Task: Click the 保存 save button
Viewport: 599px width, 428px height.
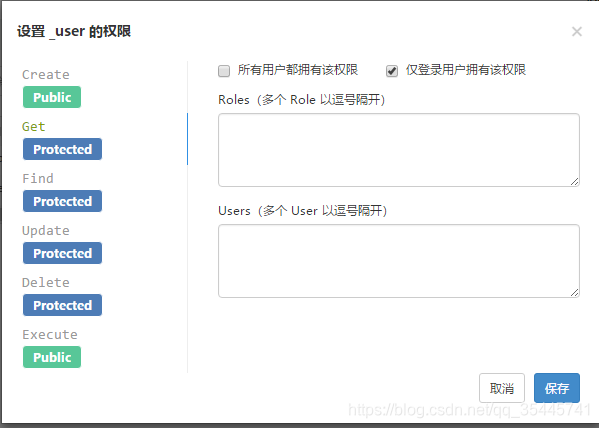Action: (x=557, y=388)
